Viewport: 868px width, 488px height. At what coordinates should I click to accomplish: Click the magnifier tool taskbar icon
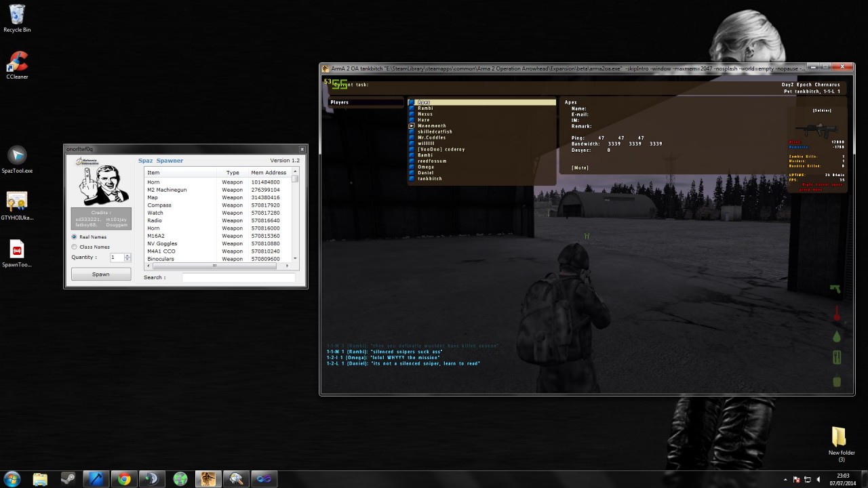pyautogui.click(x=235, y=479)
